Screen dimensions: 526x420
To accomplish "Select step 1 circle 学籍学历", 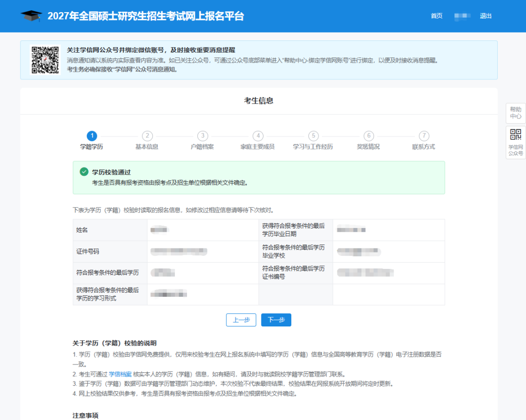I will point(92,136).
